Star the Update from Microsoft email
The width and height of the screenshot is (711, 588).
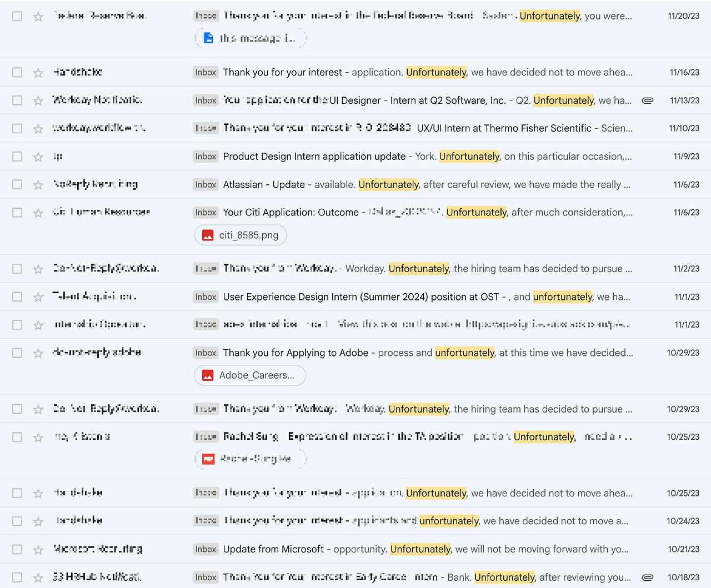pyautogui.click(x=38, y=549)
